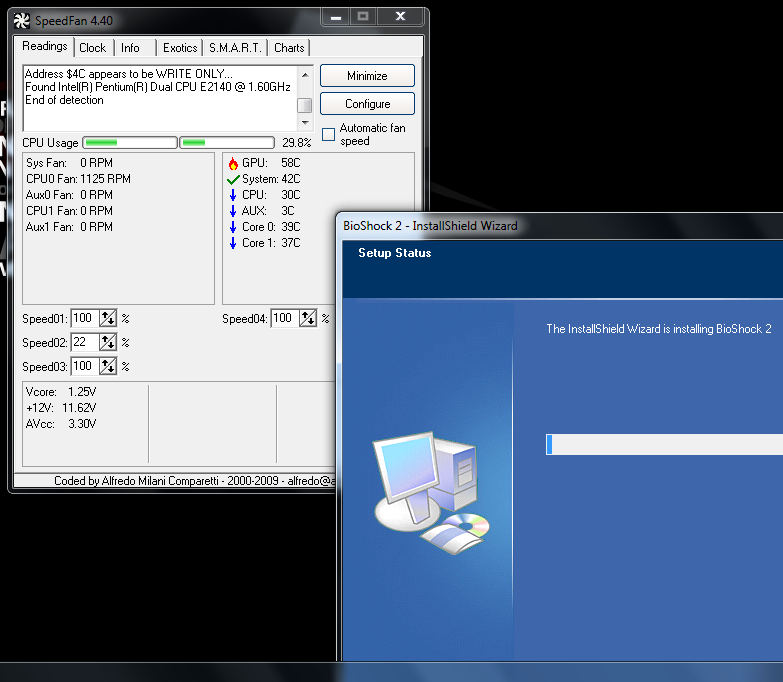
Task: Open the S.M.A.R.T. tab
Action: click(235, 48)
